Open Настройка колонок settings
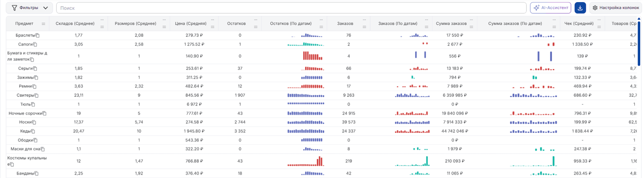 tap(615, 8)
